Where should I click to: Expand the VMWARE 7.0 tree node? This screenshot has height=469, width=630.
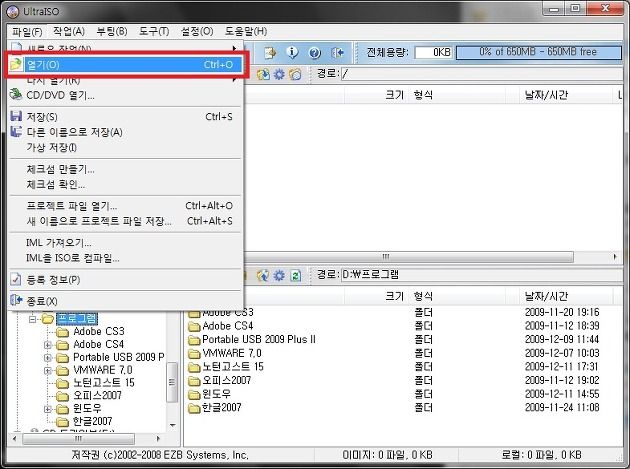[x=48, y=371]
